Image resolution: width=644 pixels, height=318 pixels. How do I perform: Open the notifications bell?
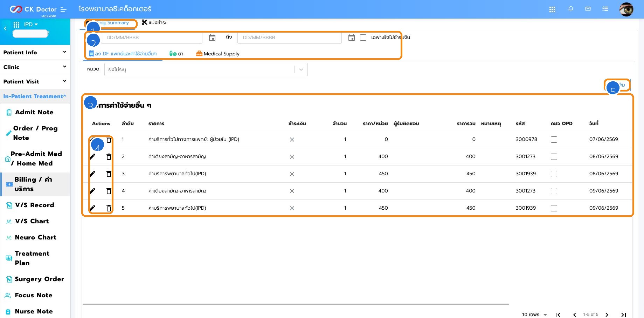571,9
